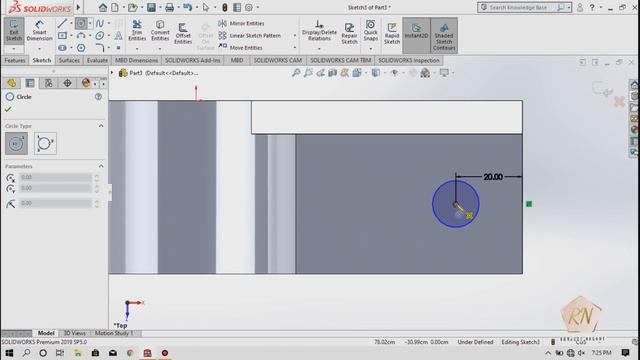Open DisplayManager tab in left panel
640x360 pixels.
pyautogui.click(x=86, y=83)
